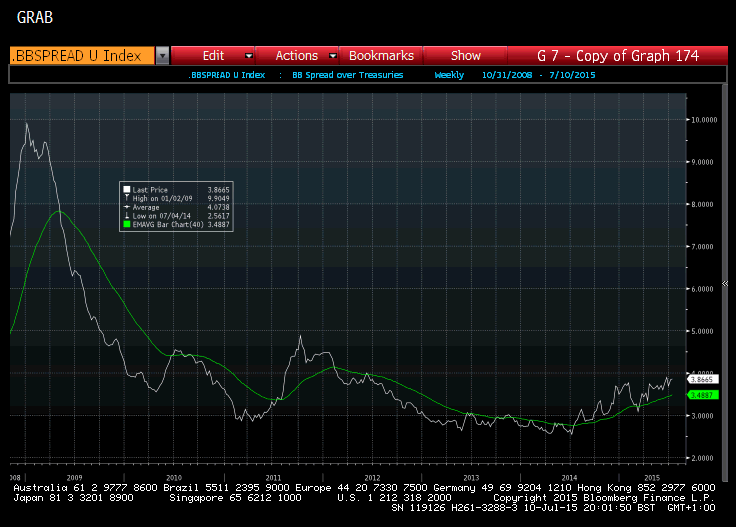Click the Weekly periodicity label
Screen dimensions: 736x527
coord(449,76)
